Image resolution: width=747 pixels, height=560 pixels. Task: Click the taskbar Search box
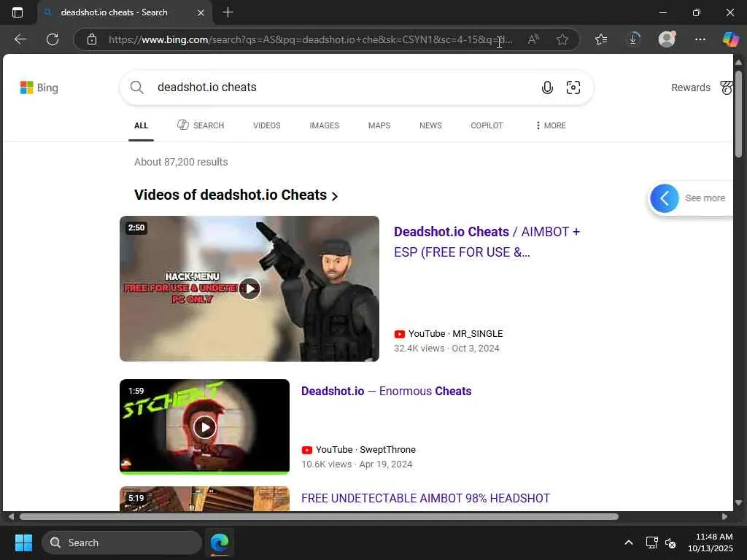(x=122, y=542)
